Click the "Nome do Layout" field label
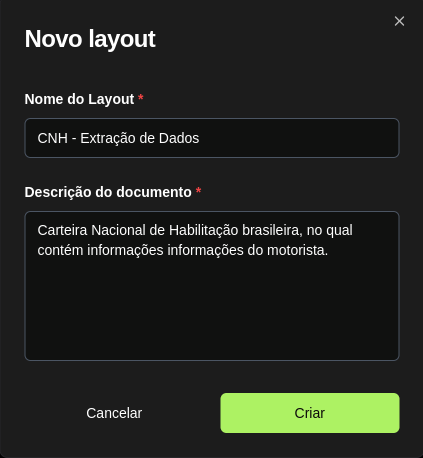 [79, 99]
